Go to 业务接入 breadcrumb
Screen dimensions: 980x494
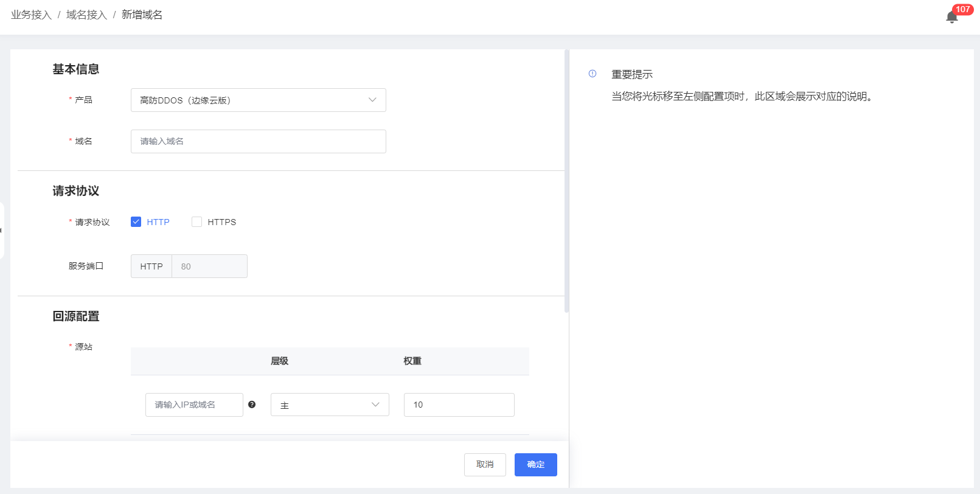pyautogui.click(x=31, y=15)
